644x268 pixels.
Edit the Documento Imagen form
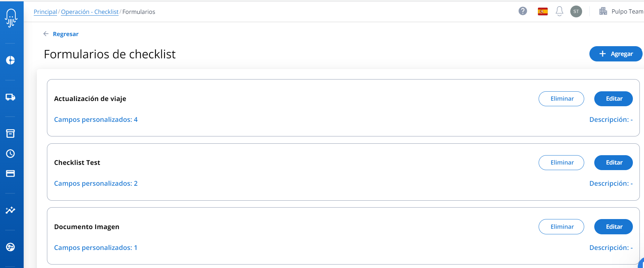coord(613,227)
